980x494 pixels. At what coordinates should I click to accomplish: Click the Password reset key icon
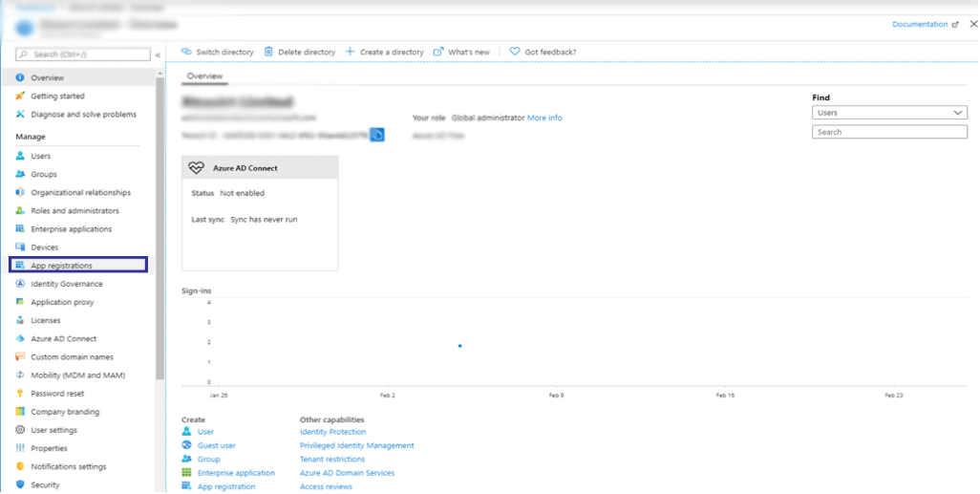20,394
